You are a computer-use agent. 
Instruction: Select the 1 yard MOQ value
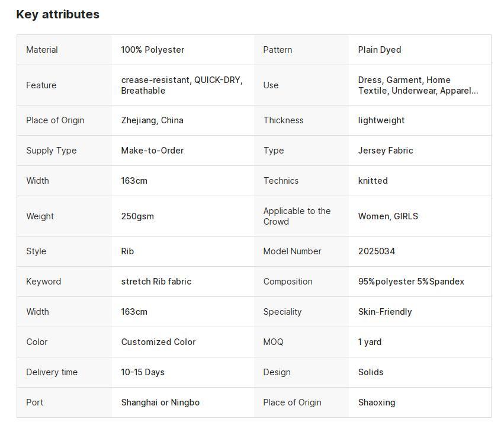coord(370,342)
